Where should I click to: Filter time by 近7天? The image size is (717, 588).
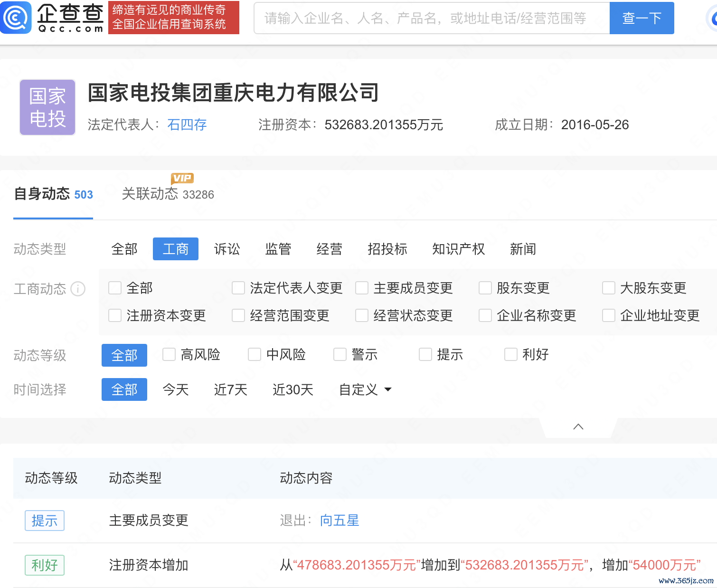click(231, 389)
